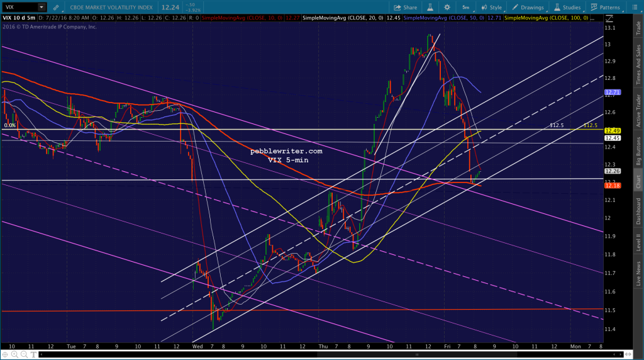The image size is (644, 360).
Task: Click the scrollbar left arrow
Action: coord(41,354)
